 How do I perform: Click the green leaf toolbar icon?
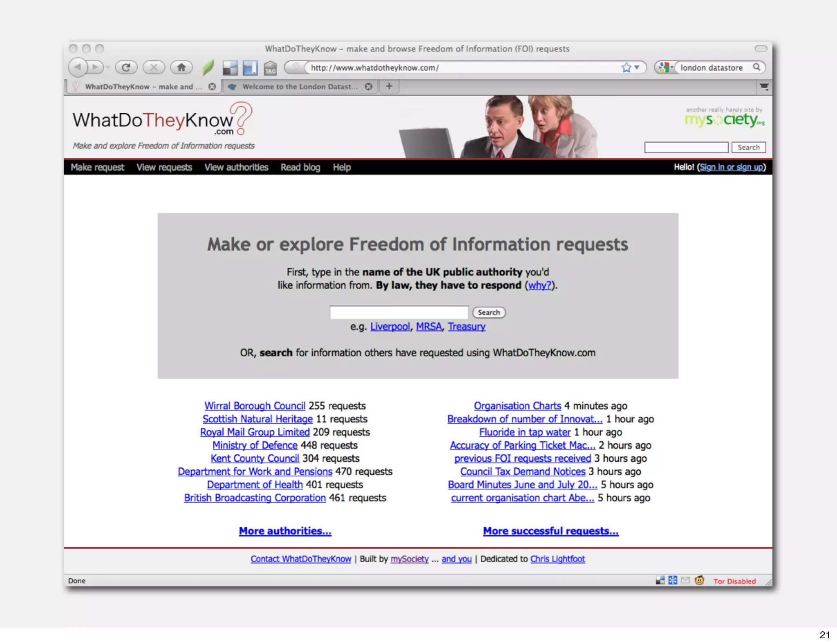click(208, 67)
